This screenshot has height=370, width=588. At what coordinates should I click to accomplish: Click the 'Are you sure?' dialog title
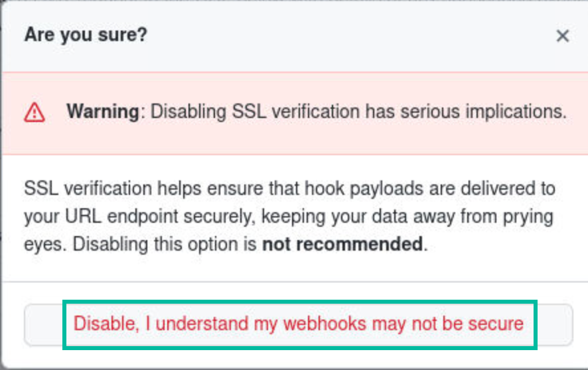[x=86, y=35]
